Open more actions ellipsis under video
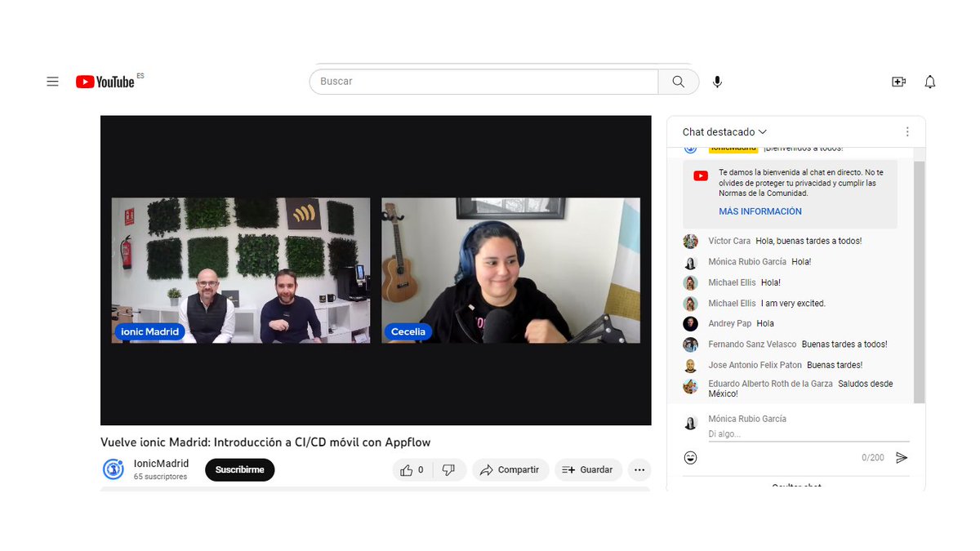 pyautogui.click(x=639, y=470)
